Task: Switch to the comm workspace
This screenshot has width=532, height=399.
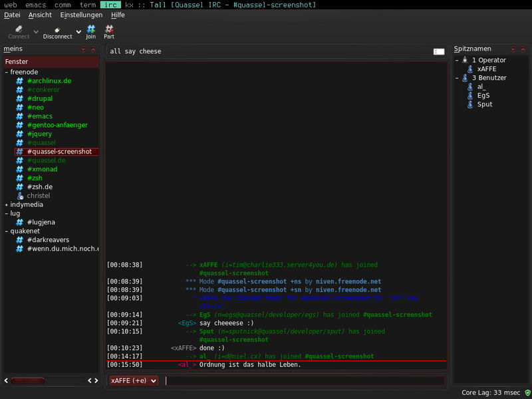Action: (63, 5)
